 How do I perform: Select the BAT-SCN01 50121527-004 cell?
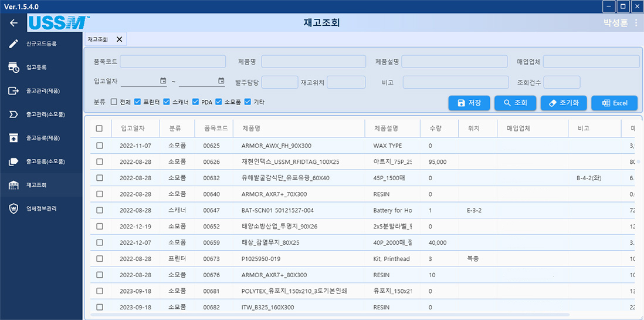click(x=277, y=210)
